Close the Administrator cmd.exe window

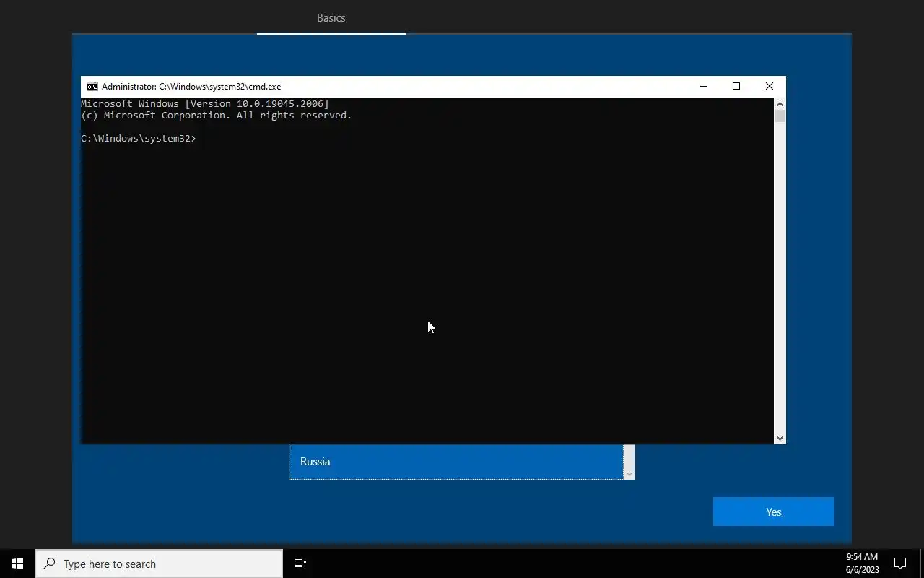(x=770, y=86)
